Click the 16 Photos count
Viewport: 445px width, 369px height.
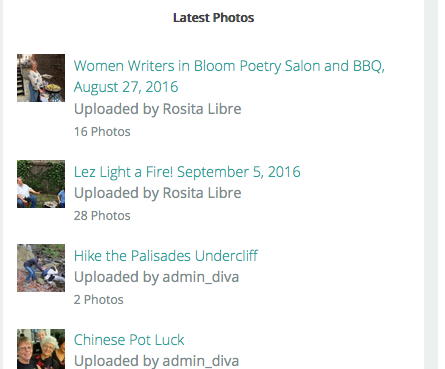pos(102,132)
